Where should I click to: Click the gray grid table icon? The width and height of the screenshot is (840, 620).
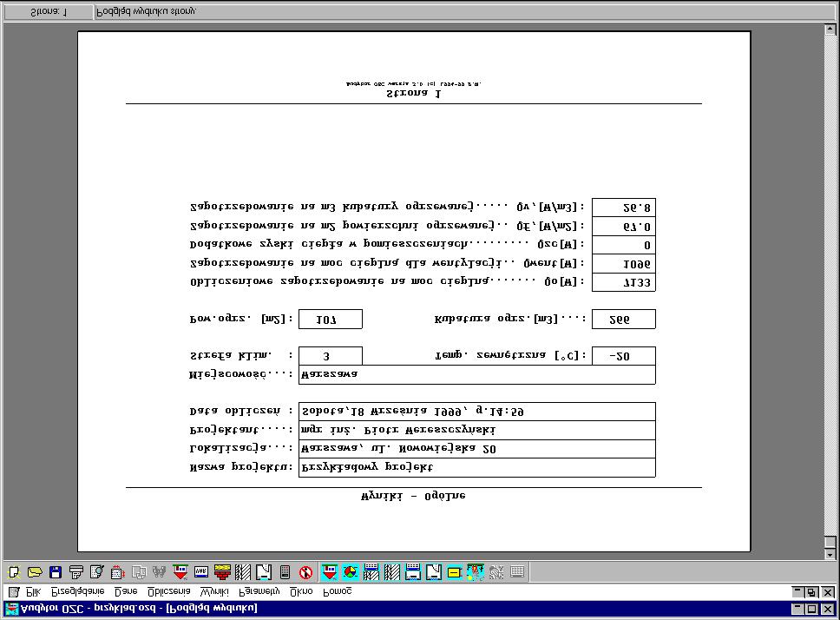coord(517,572)
